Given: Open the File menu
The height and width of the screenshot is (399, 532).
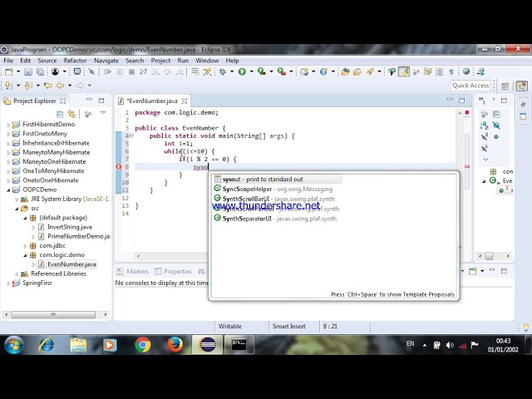Looking at the screenshot, I should click(8, 61).
